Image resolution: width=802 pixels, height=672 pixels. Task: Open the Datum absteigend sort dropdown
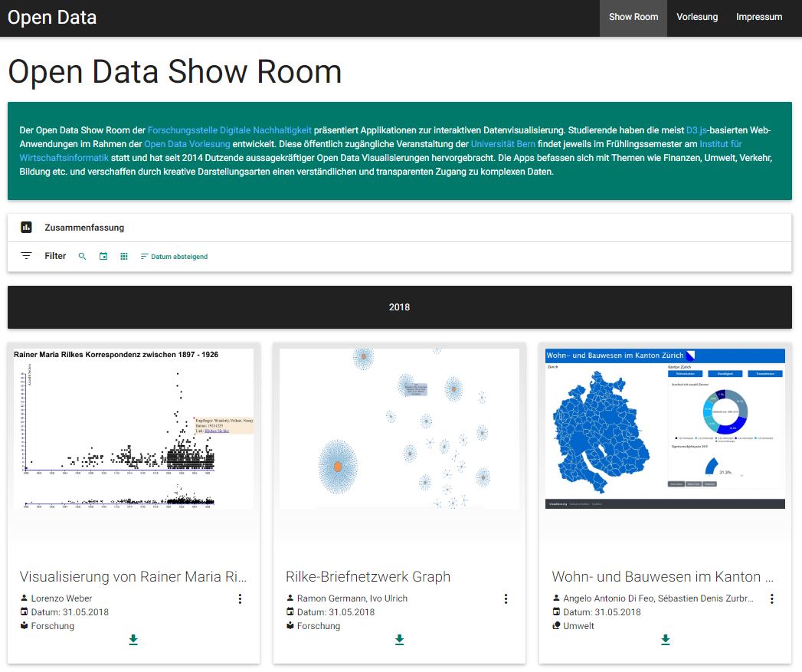pos(175,257)
